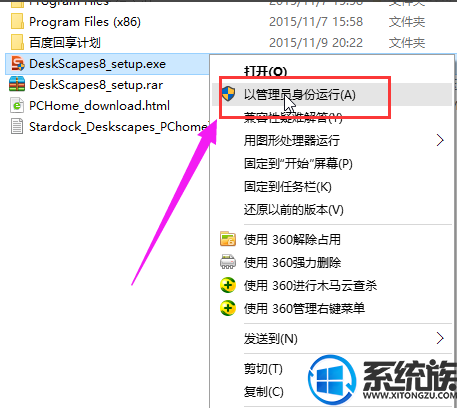
Task: Click the PCHome_download.html browser file icon
Action: click(17, 106)
